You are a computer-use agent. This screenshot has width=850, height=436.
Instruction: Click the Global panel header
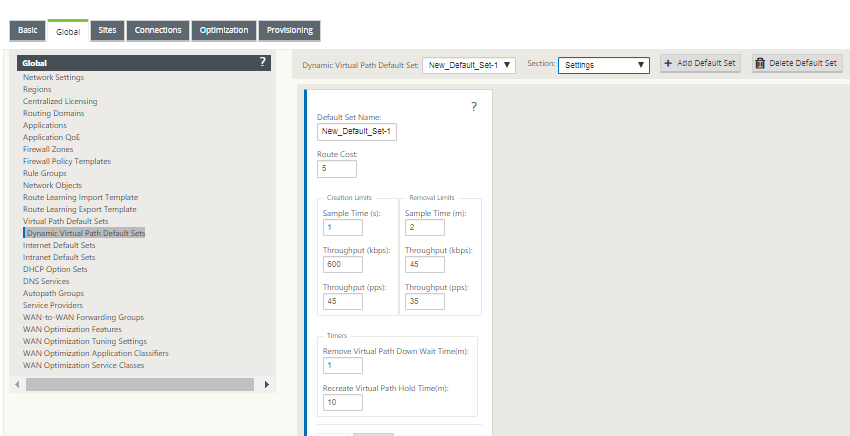tap(144, 63)
